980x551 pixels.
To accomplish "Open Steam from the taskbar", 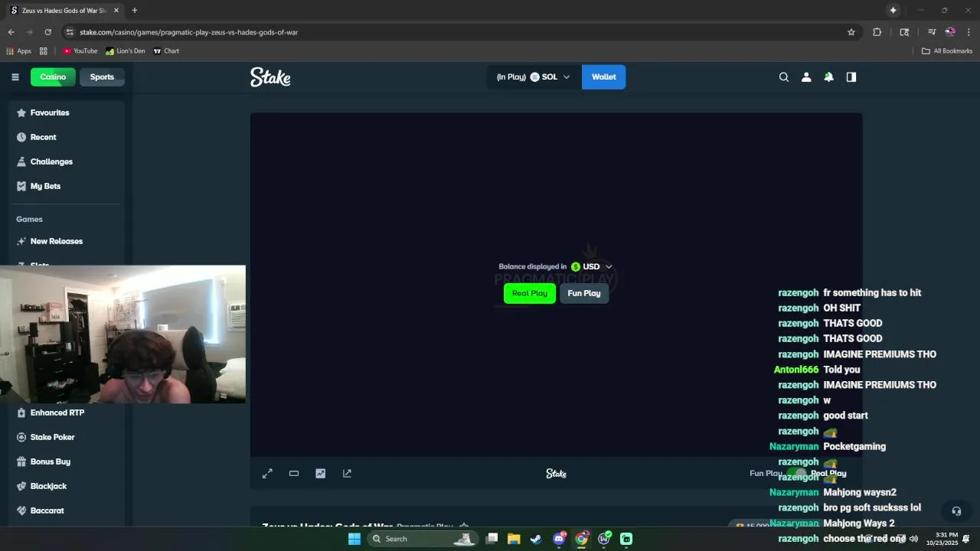I will [x=536, y=539].
